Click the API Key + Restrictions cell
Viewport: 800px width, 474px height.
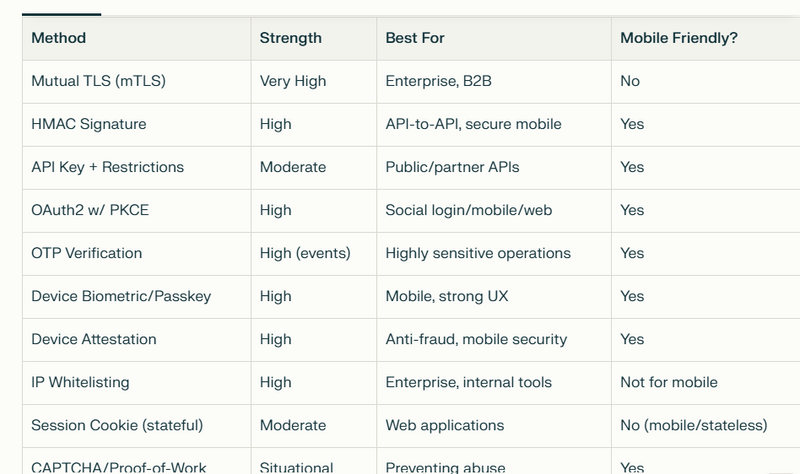tap(108, 167)
